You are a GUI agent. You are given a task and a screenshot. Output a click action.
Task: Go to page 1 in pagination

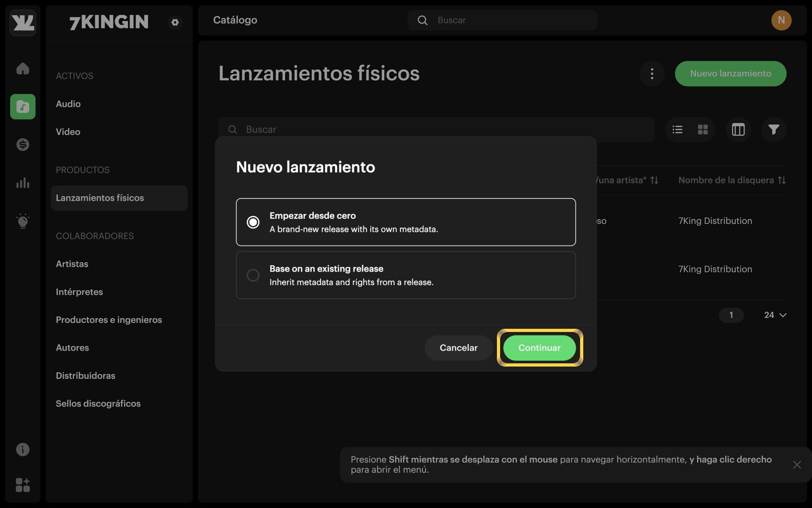[731, 315]
